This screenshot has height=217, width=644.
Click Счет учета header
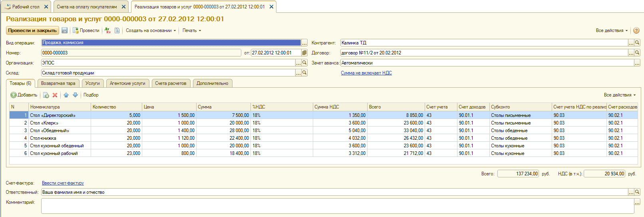coord(441,107)
